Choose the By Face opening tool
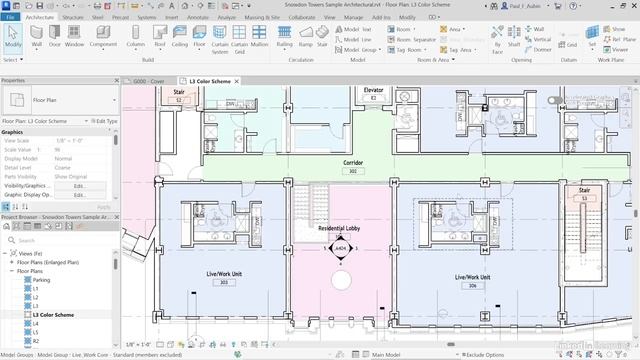The image size is (640, 360). coord(497,40)
